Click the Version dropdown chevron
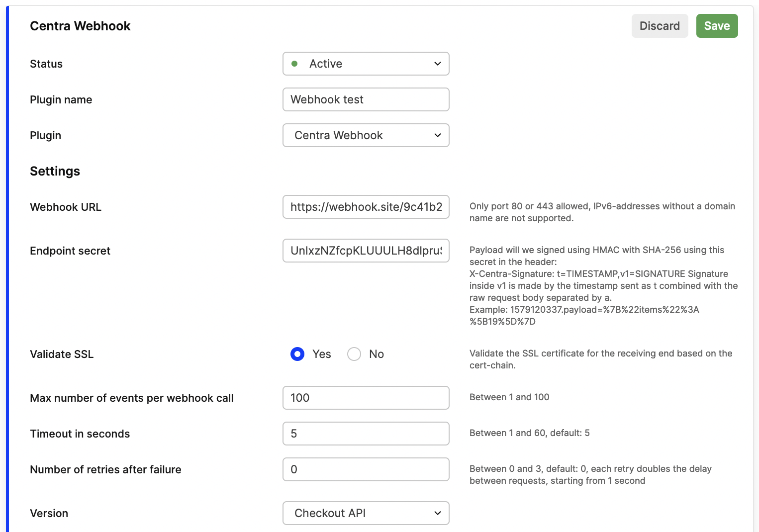The image size is (759, 532). (x=437, y=513)
